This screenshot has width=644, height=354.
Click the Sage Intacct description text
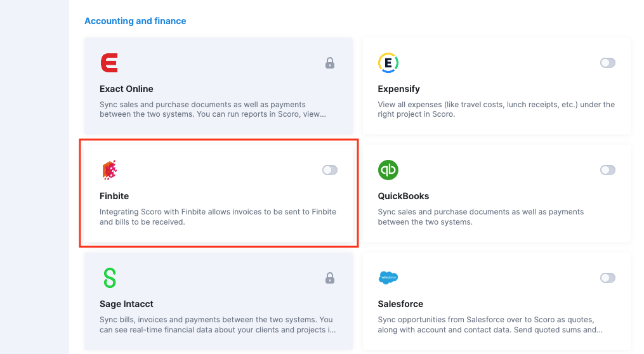(x=218, y=324)
